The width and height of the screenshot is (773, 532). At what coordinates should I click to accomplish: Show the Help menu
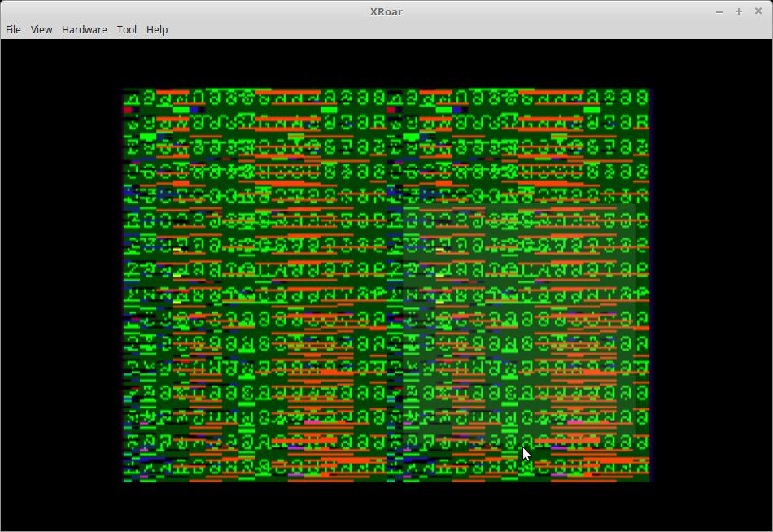157,29
